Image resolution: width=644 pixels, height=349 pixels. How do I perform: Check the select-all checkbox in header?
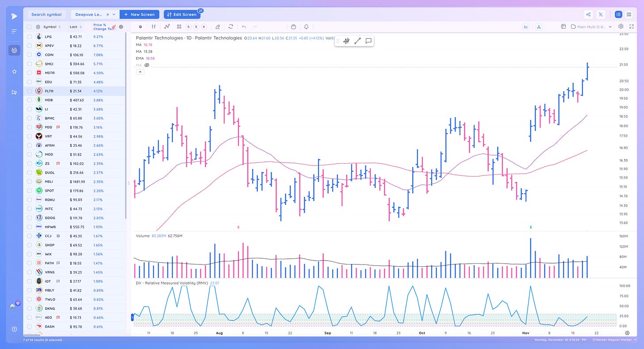point(29,27)
